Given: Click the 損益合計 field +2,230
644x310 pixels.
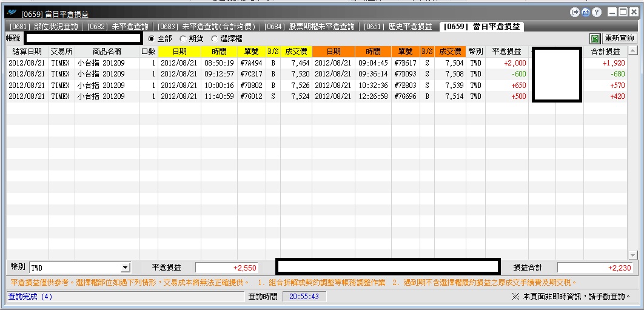Looking at the screenshot, I should [595, 268].
